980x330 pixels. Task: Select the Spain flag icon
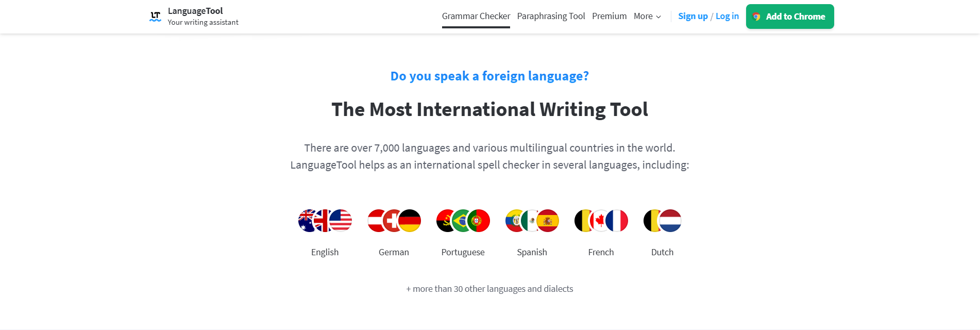point(548,221)
